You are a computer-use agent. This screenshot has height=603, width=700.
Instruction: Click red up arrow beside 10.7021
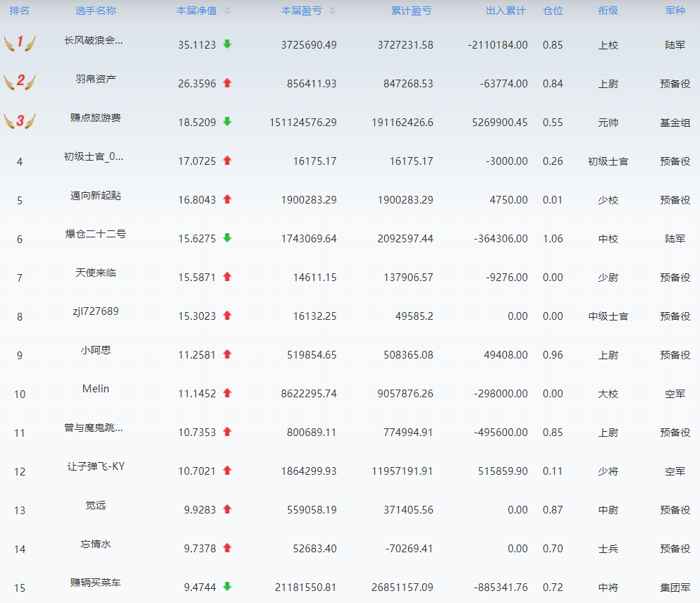pos(227,471)
